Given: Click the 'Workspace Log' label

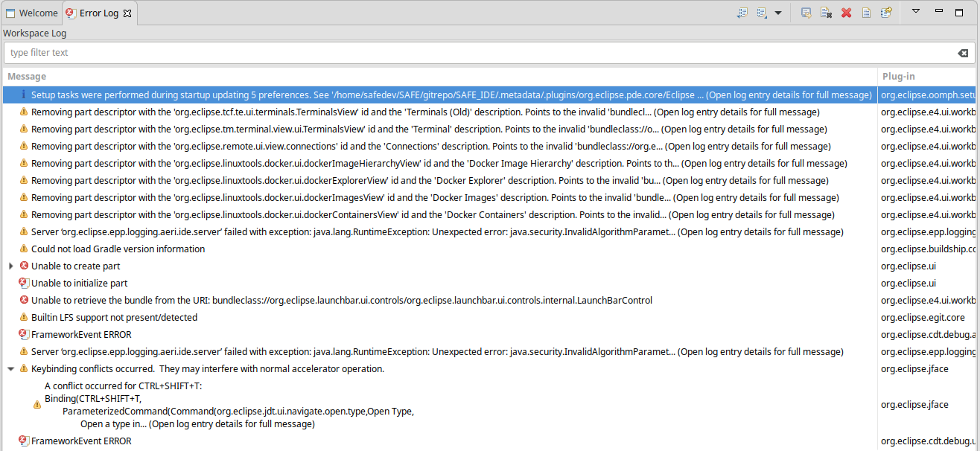Looking at the screenshot, I should 35,33.
